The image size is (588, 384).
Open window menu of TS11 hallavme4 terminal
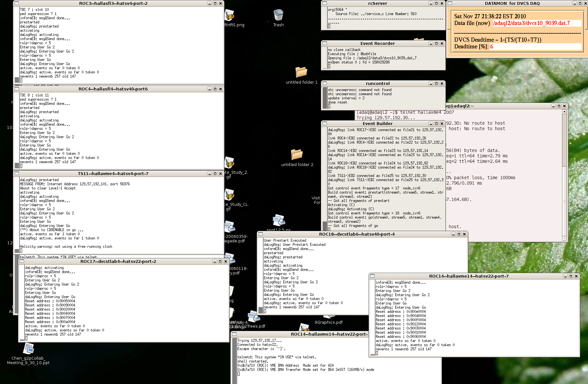(17, 173)
